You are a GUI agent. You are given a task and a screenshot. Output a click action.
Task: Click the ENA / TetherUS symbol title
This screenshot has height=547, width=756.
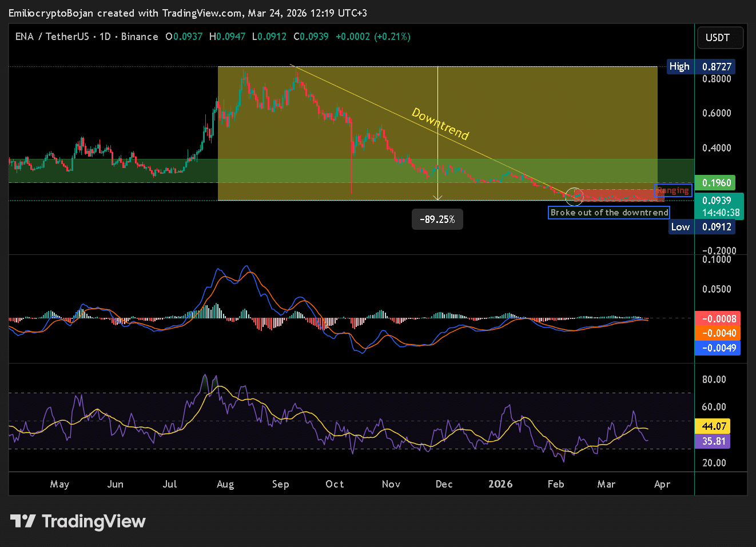click(x=51, y=37)
